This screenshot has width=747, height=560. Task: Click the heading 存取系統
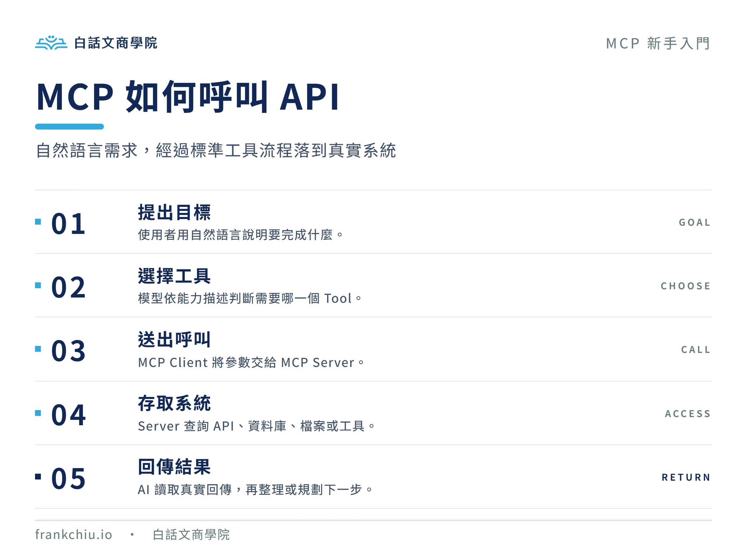(174, 403)
